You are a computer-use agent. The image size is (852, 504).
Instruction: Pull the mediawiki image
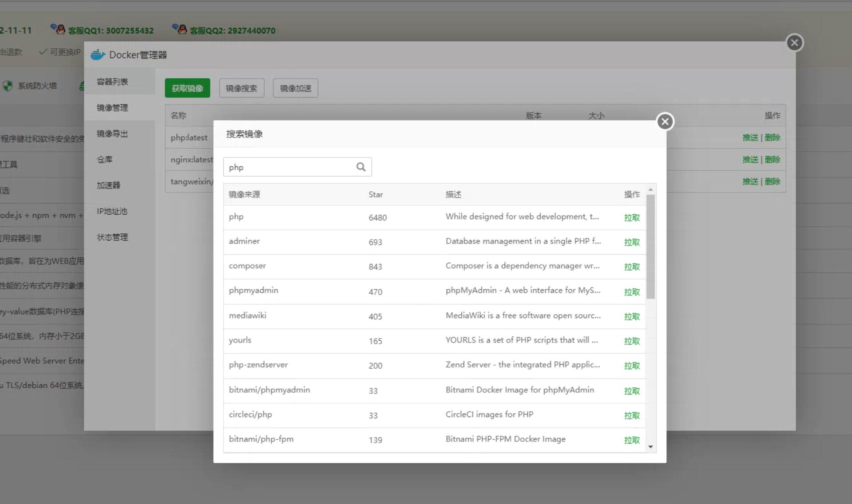[x=632, y=316]
